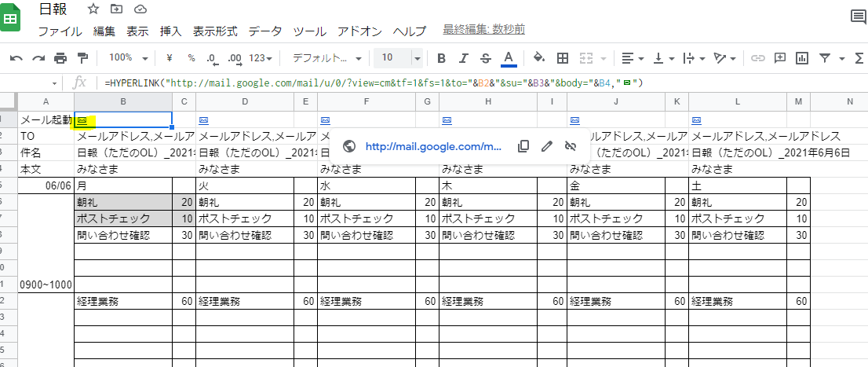Click the filter funnel icon

tap(825, 57)
